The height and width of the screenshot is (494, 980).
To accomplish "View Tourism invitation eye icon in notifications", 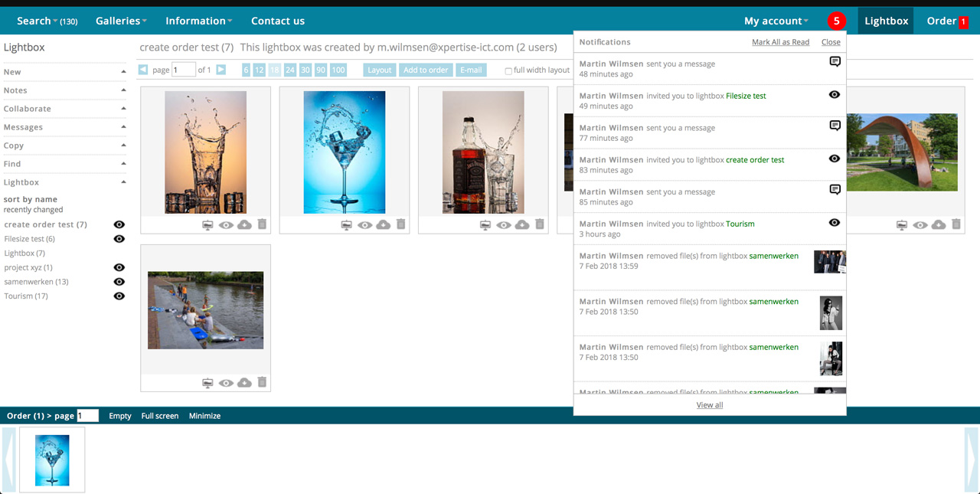I will tap(835, 222).
